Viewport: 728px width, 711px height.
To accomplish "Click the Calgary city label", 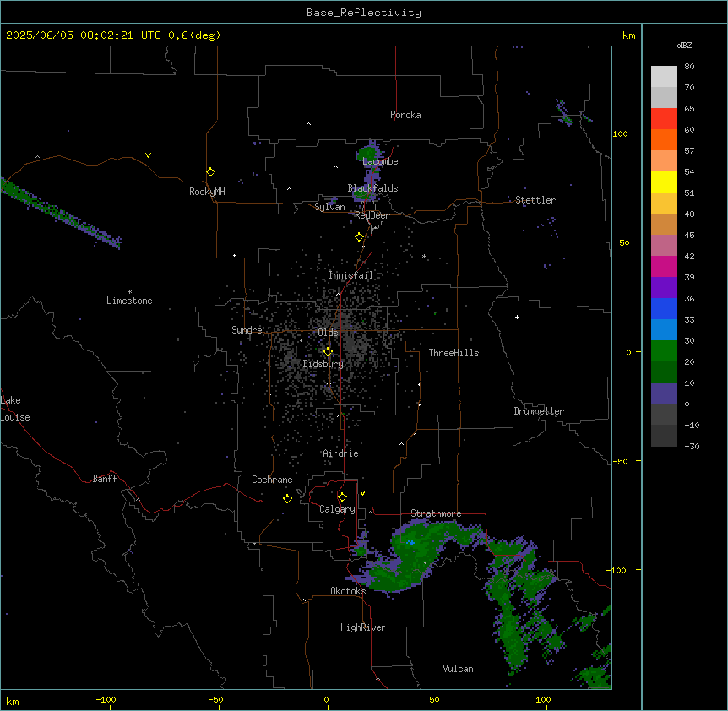I will tap(337, 509).
